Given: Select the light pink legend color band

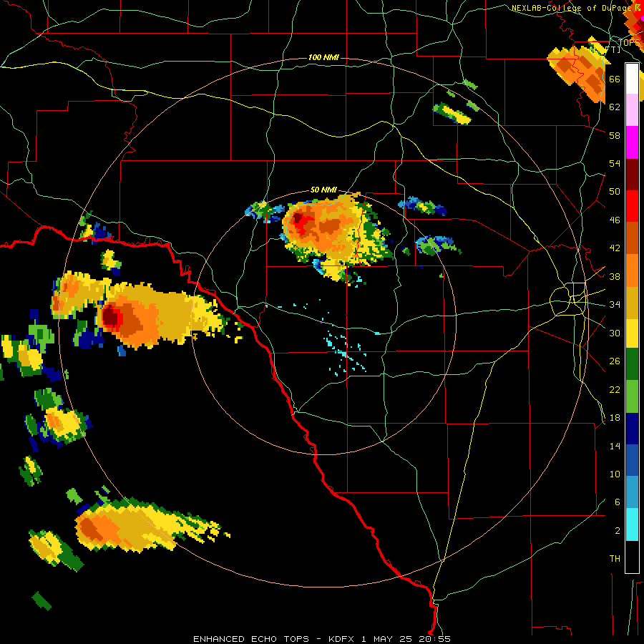Looking at the screenshot, I should point(632,109).
